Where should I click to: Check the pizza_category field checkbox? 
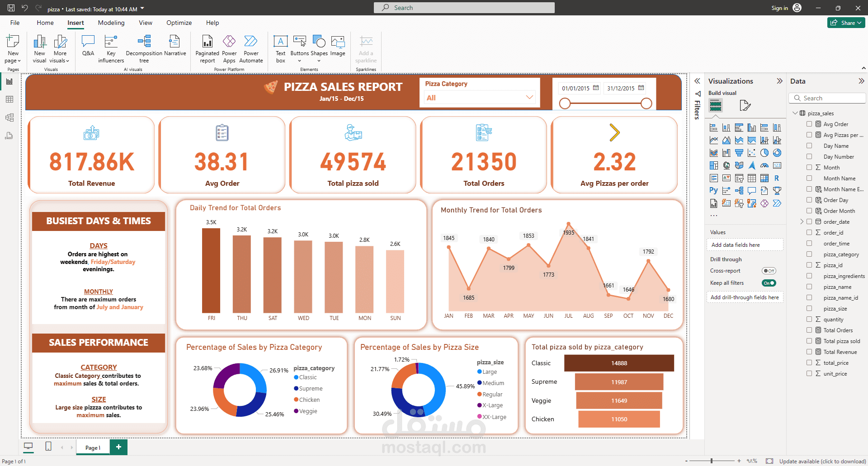click(x=809, y=254)
